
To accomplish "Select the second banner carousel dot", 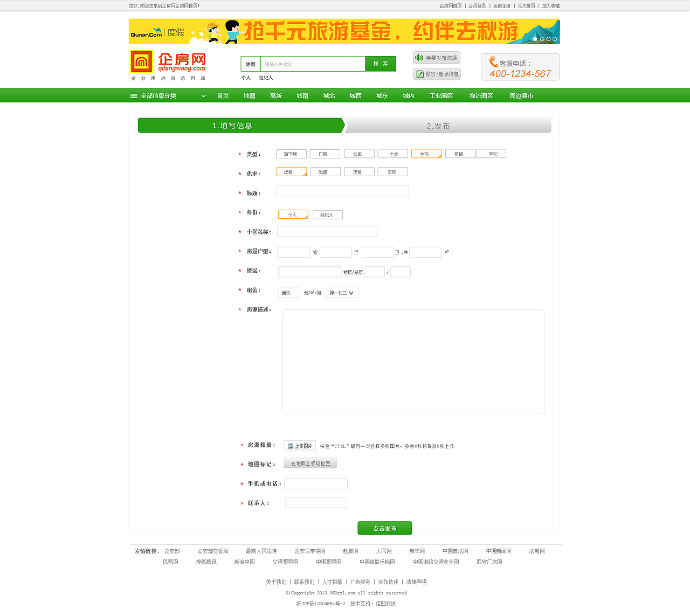I will 542,39.
